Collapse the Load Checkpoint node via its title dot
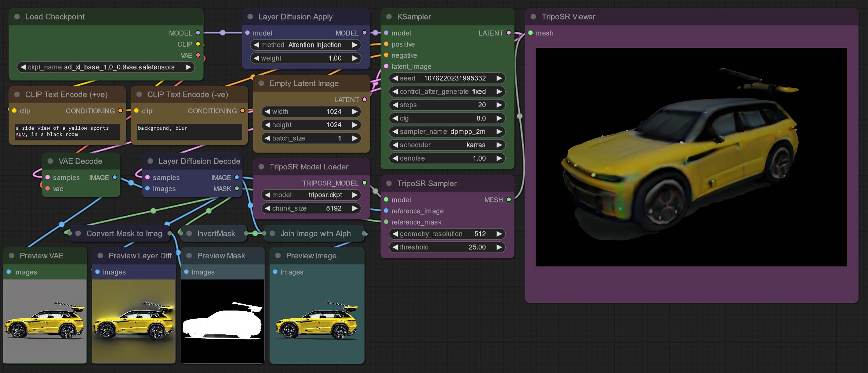Screen dimensions: 868x373 (17, 17)
